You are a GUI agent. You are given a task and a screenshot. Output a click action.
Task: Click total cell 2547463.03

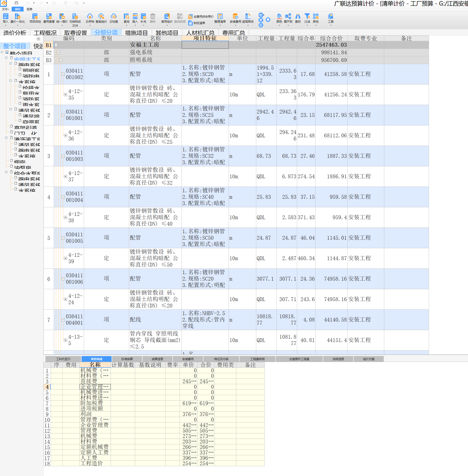pos(331,45)
